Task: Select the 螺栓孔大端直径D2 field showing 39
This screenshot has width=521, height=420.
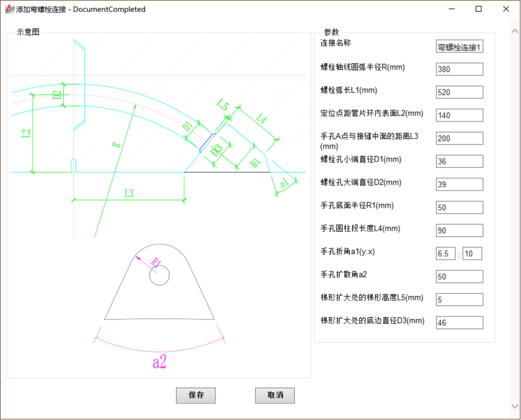Action: (459, 184)
